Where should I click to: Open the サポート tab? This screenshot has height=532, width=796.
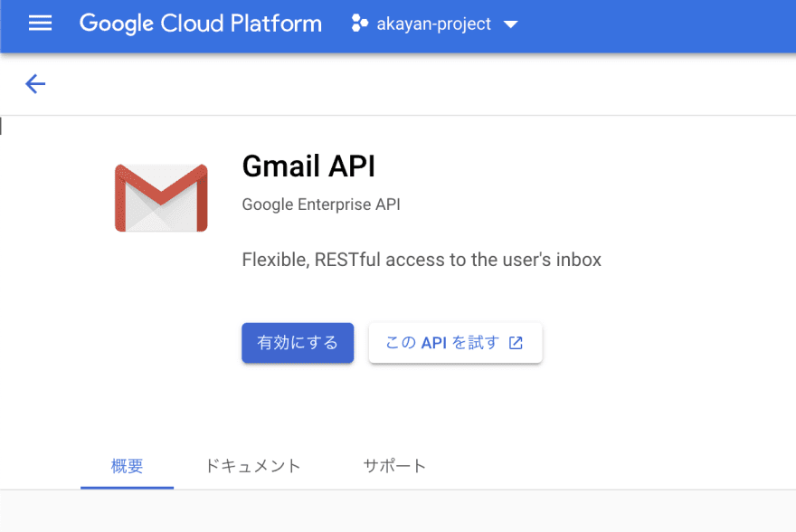394,466
